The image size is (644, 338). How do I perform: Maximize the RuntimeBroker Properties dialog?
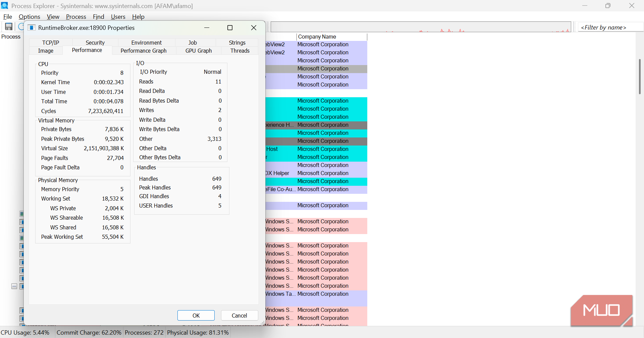pos(230,28)
